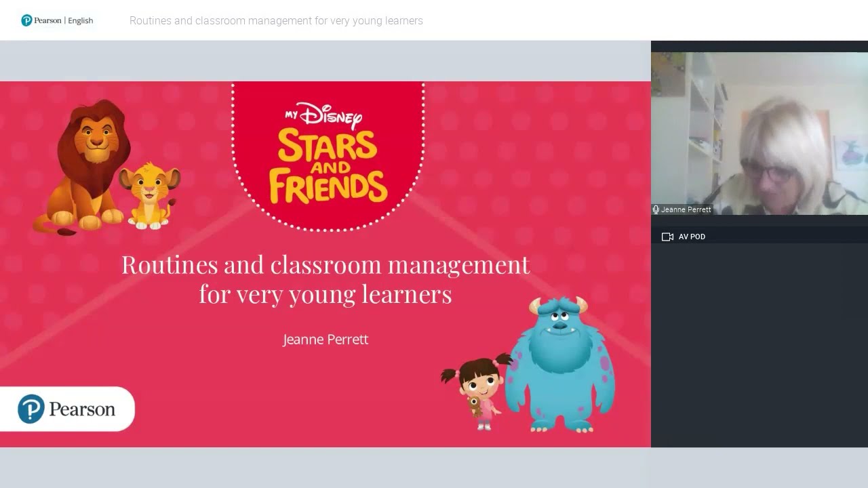Click the My Disney Stars and Friends logo
This screenshot has width=868, height=488.
point(328,155)
